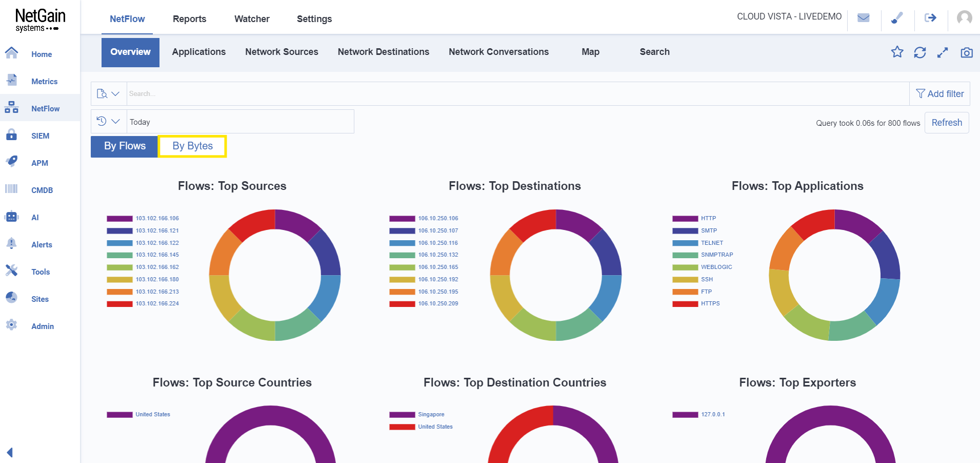Click the 106.10.250.132 legend entry

438,255
